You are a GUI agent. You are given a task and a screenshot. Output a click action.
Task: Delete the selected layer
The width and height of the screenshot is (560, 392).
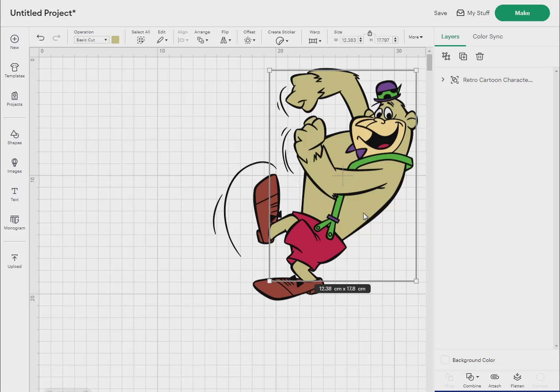tap(480, 56)
